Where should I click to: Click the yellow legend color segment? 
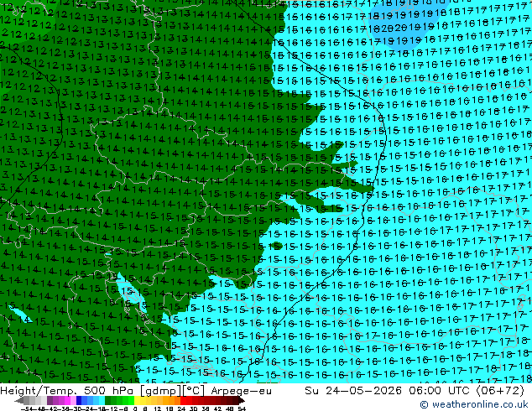(137, 400)
